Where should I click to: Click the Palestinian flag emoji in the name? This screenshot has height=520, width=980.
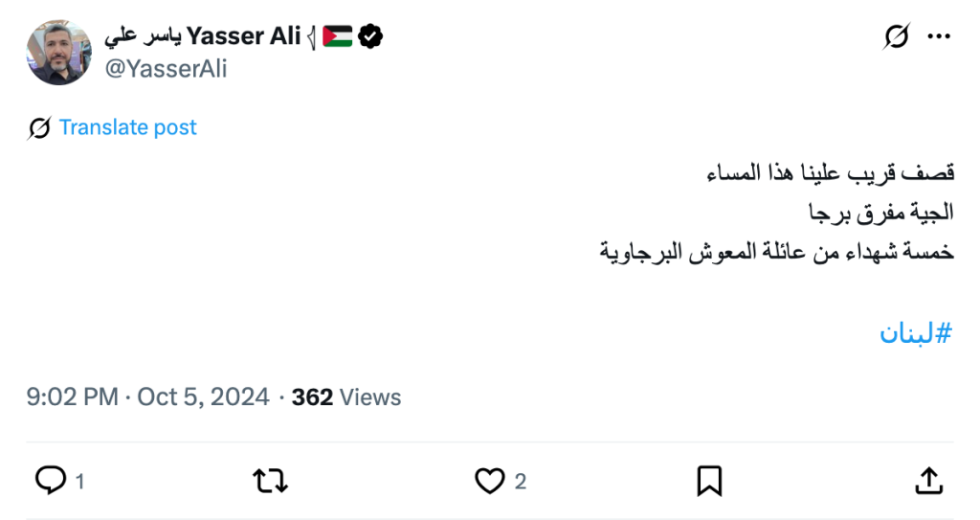[337, 37]
